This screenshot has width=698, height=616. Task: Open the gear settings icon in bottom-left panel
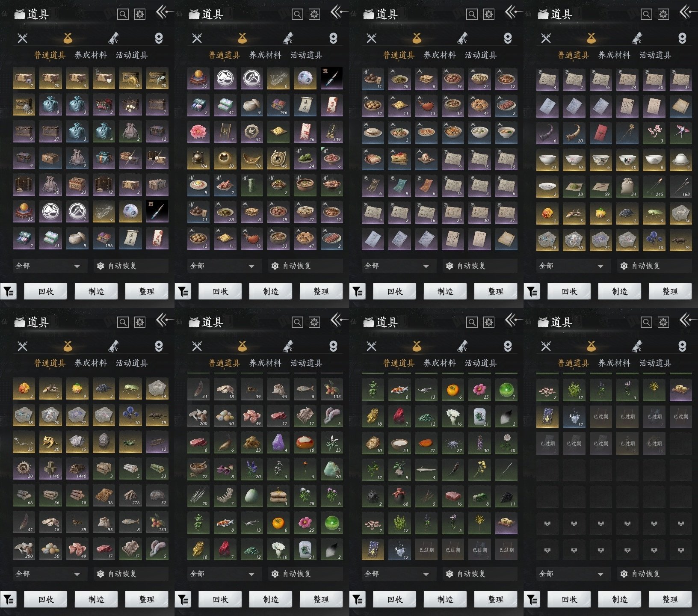point(140,323)
